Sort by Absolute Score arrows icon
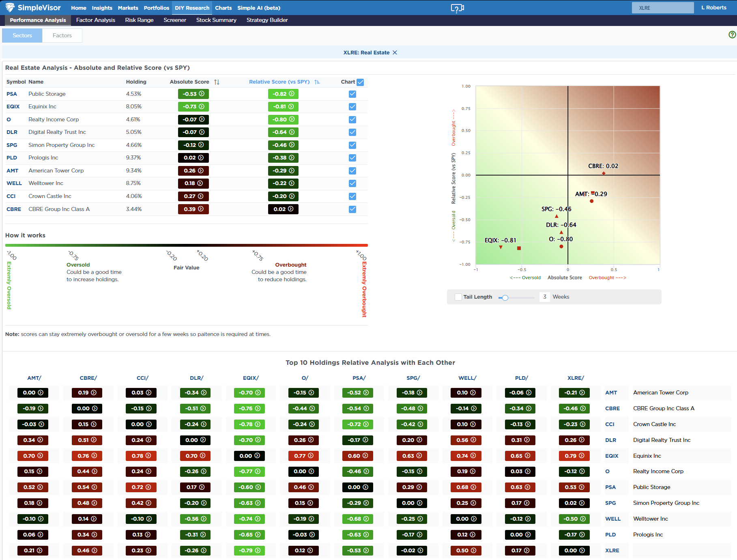737x560 pixels. coord(217,82)
